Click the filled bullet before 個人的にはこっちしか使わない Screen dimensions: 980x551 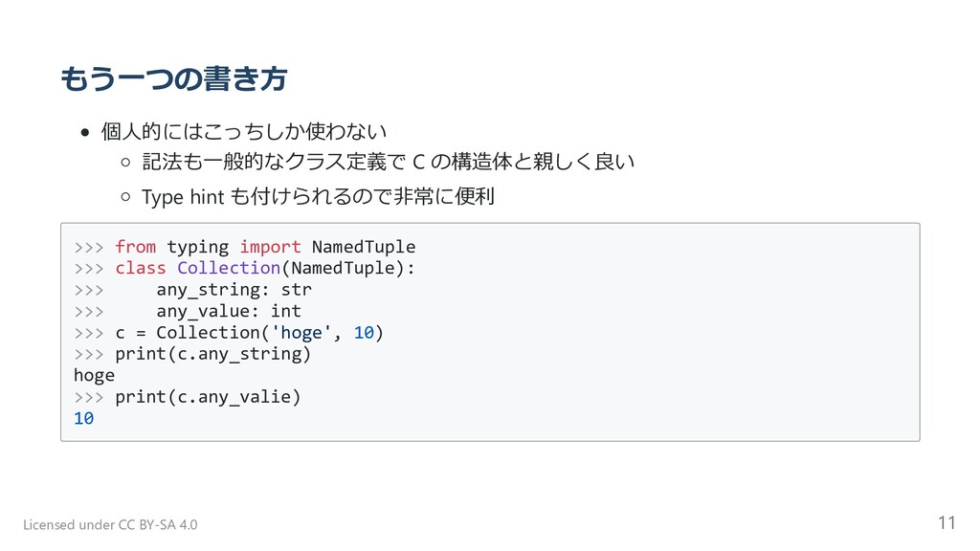pos(85,131)
